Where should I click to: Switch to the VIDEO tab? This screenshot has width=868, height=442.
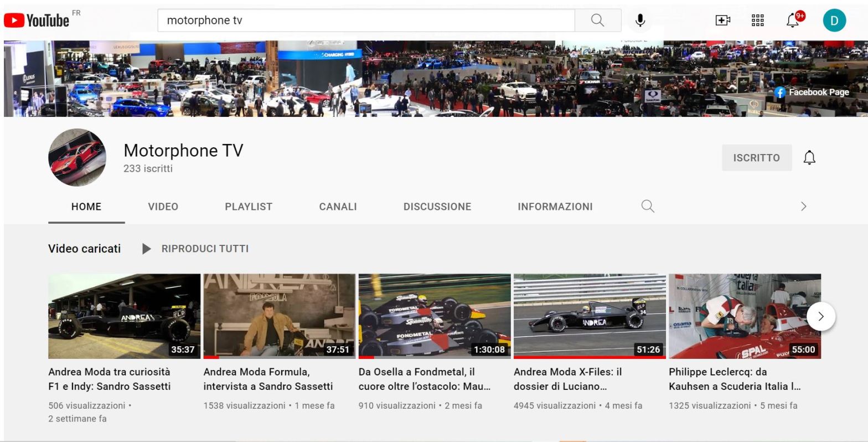163,207
